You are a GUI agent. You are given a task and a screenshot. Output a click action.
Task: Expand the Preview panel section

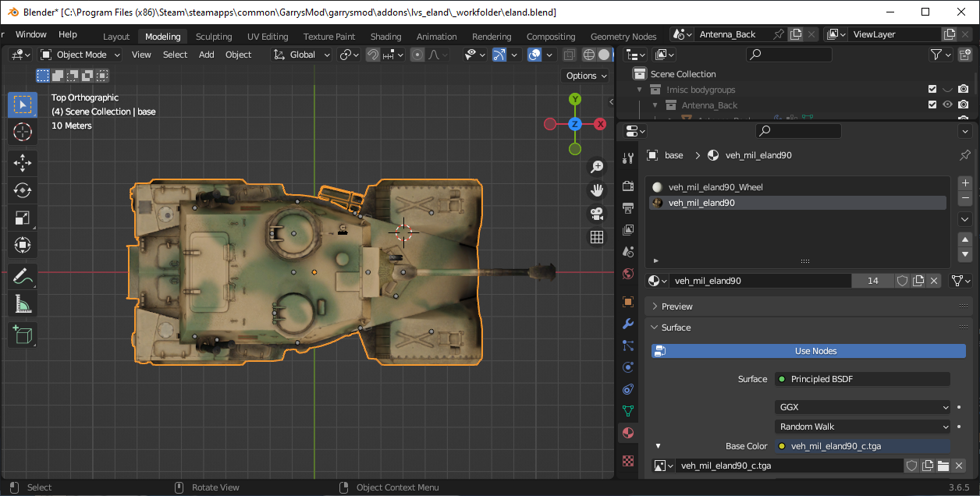click(x=676, y=306)
